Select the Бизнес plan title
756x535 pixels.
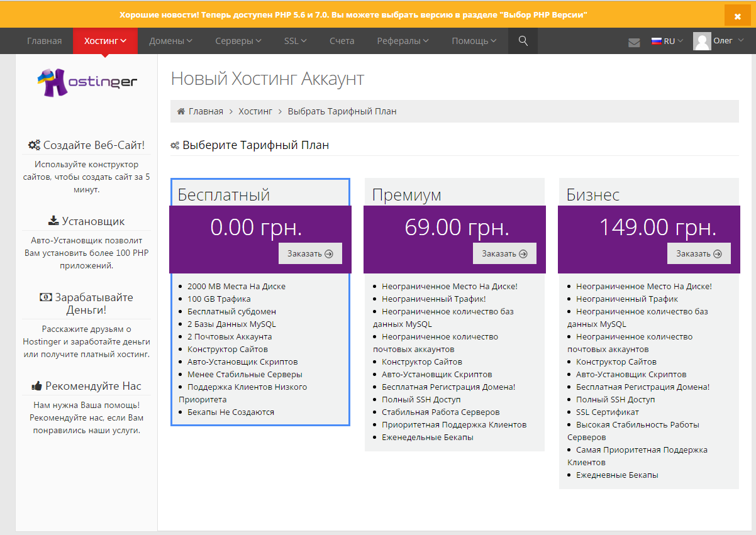pyautogui.click(x=593, y=195)
